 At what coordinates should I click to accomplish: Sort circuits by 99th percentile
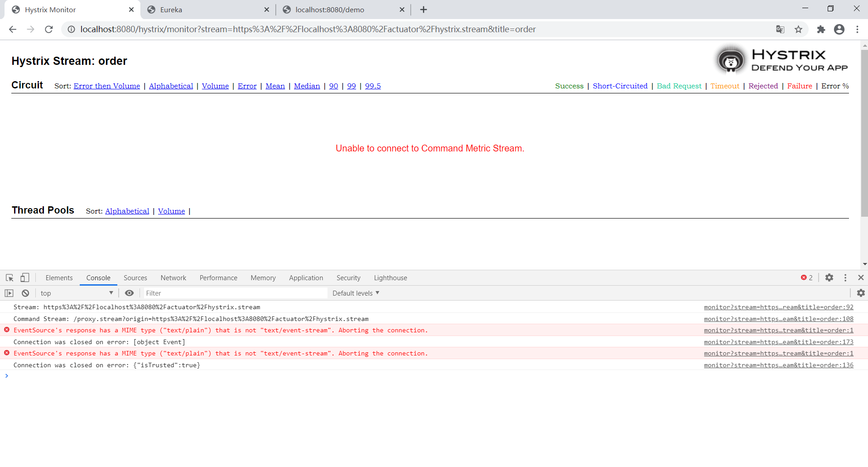(x=352, y=86)
